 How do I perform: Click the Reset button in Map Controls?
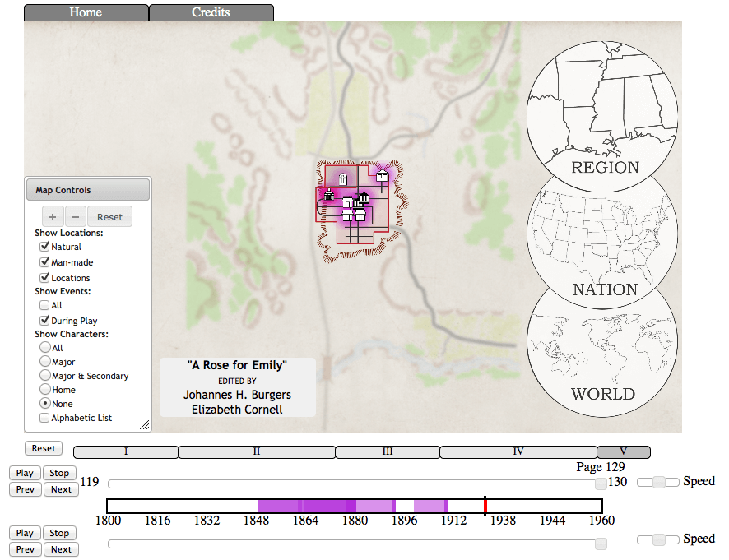point(109,217)
